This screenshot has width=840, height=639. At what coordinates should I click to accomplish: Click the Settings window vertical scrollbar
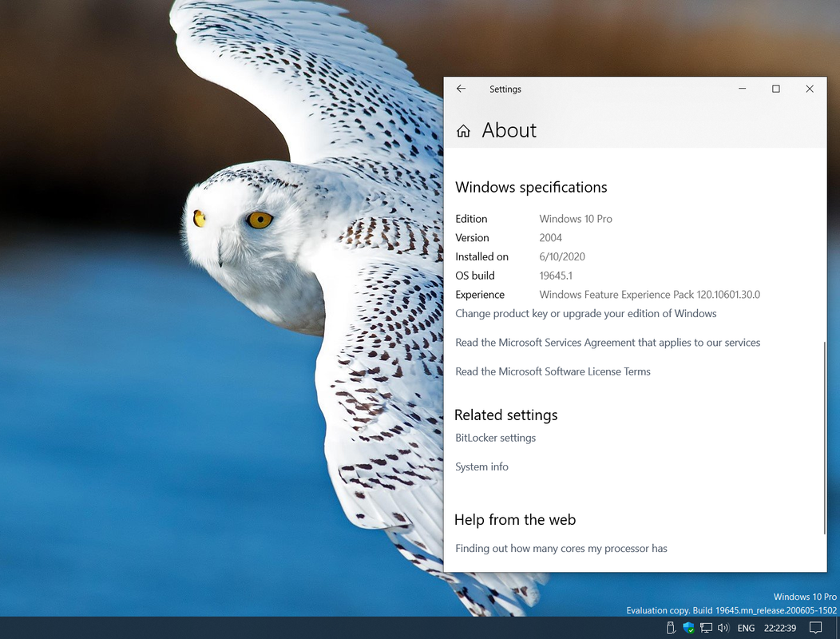pos(824,438)
